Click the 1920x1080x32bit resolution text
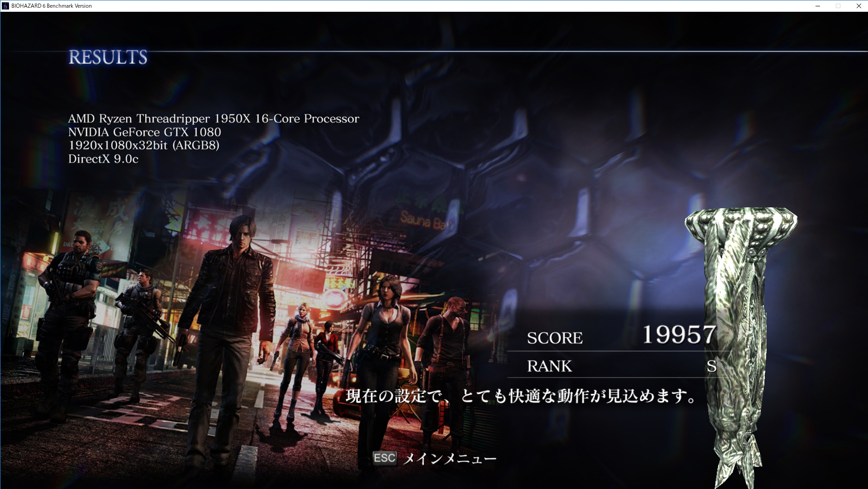 (x=143, y=145)
